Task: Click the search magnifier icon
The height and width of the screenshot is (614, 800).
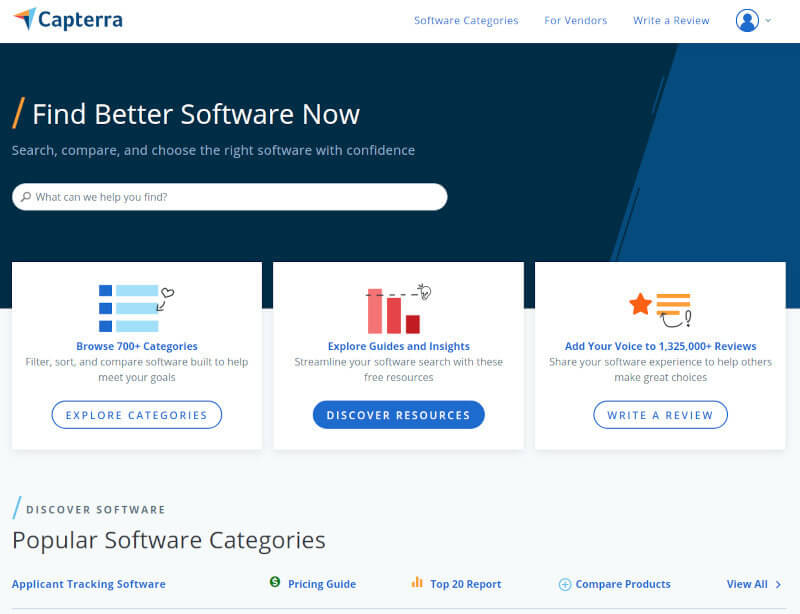Action: (x=26, y=196)
